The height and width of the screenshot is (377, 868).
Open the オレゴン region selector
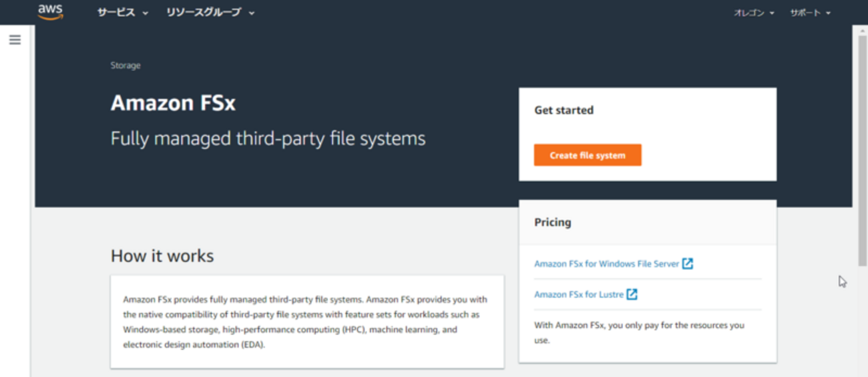click(754, 13)
